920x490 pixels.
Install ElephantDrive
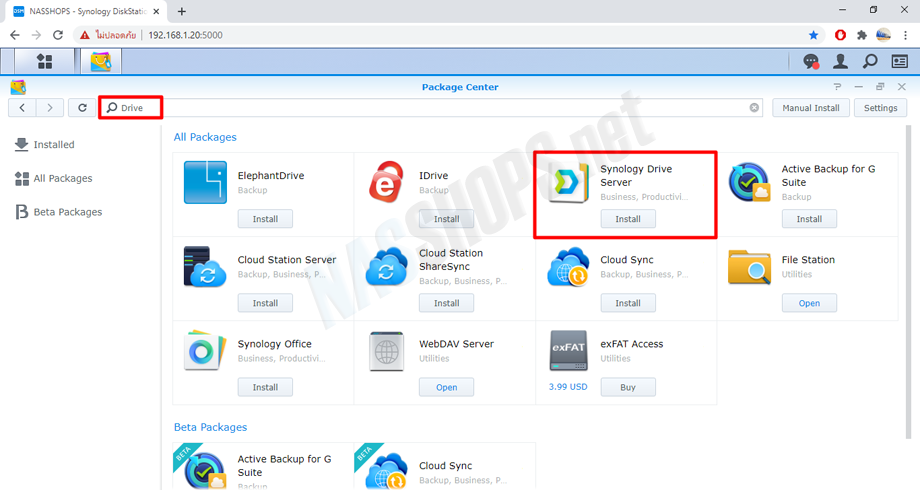click(x=265, y=219)
